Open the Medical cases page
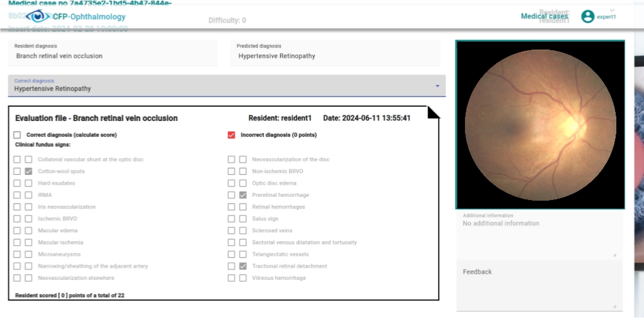This screenshot has height=319, width=644. [x=544, y=17]
